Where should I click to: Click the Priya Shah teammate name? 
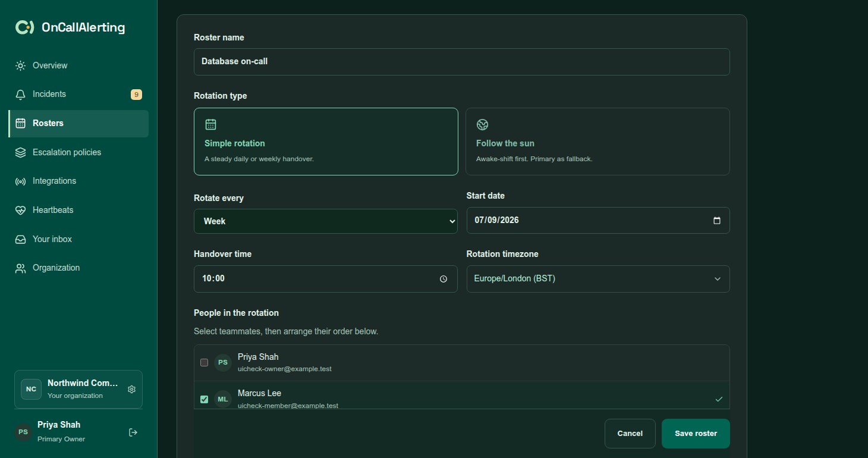click(258, 357)
